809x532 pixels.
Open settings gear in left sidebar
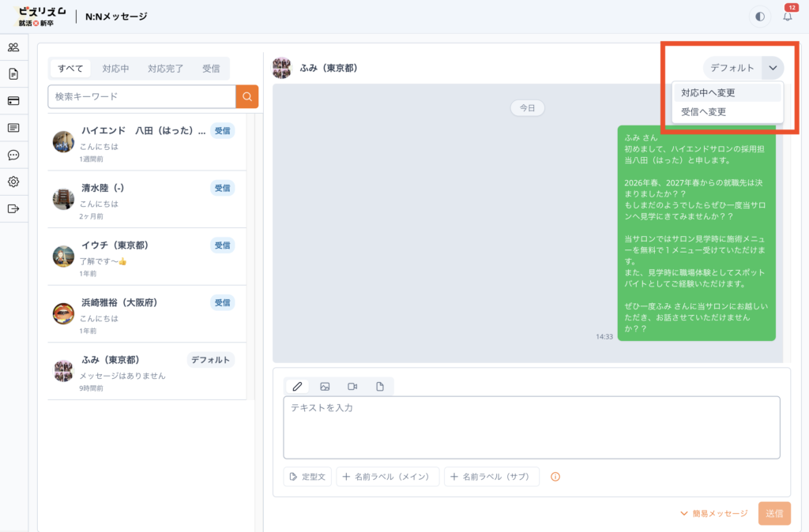pyautogui.click(x=13, y=182)
